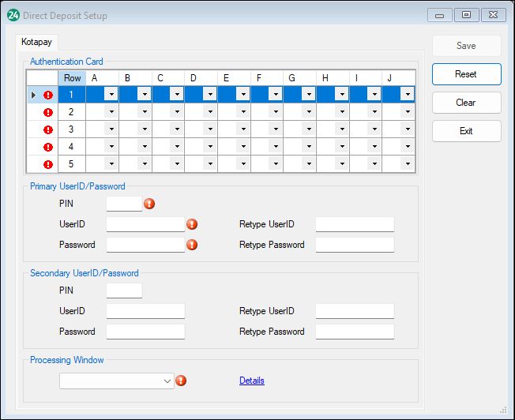Image resolution: width=515 pixels, height=420 pixels.
Task: Click the error icon next to Primary Password
Action: (192, 245)
